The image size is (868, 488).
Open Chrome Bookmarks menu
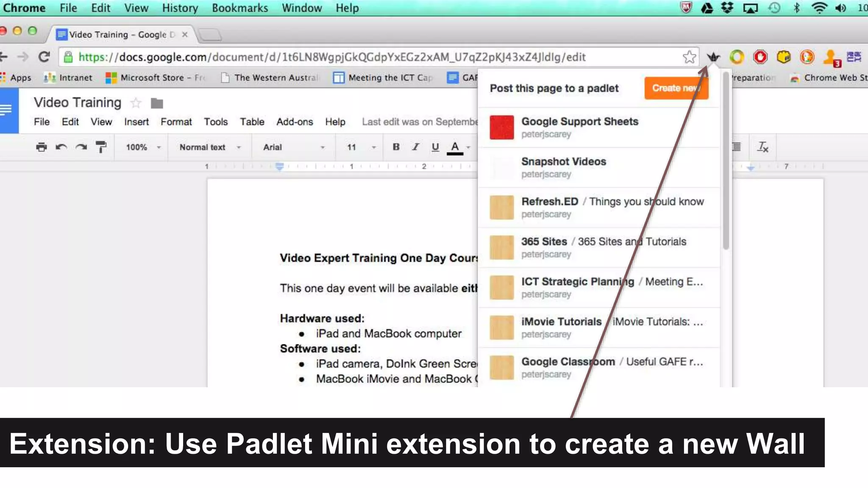click(240, 8)
